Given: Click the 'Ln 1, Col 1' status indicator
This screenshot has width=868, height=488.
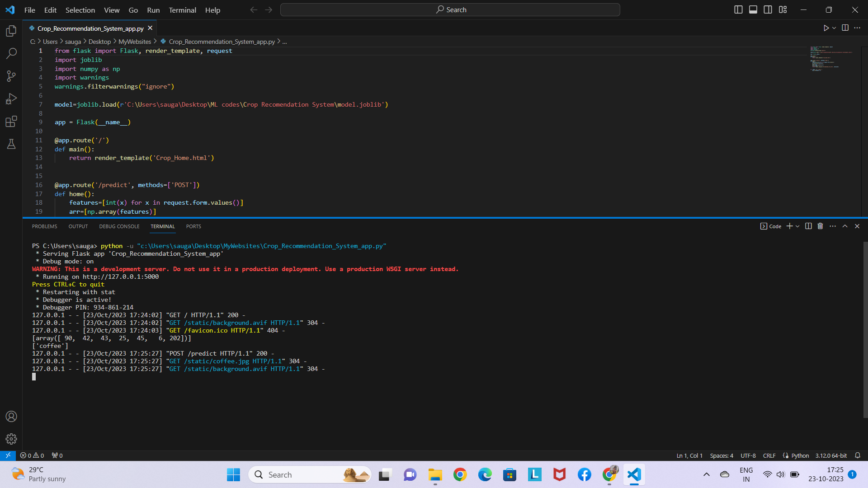Looking at the screenshot, I should [x=689, y=455].
